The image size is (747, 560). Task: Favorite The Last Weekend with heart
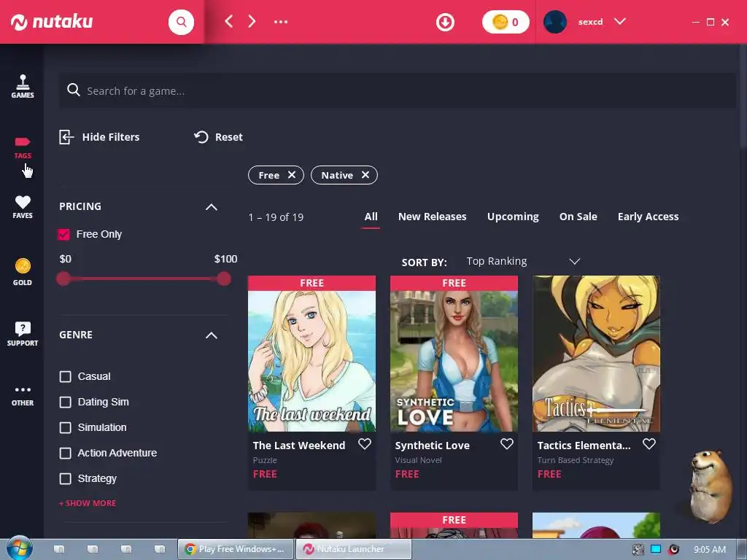coord(365,444)
